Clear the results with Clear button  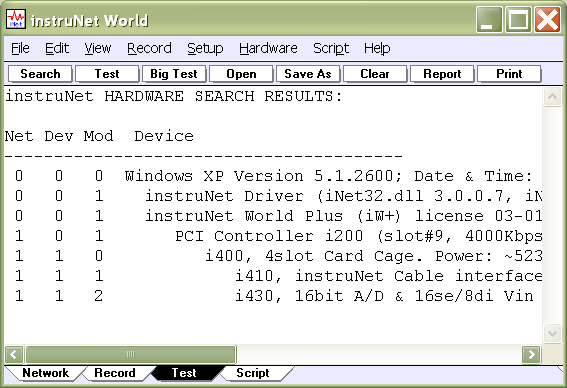coord(375,74)
